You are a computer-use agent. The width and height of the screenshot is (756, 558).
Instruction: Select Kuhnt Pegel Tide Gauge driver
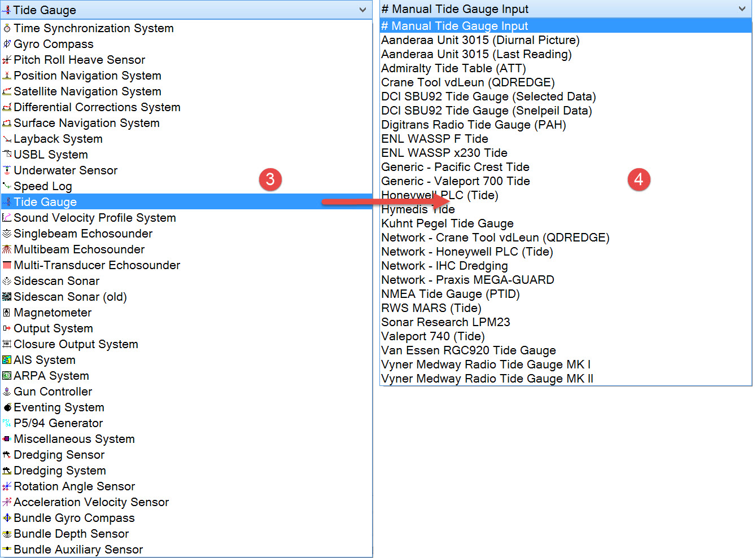(566, 223)
